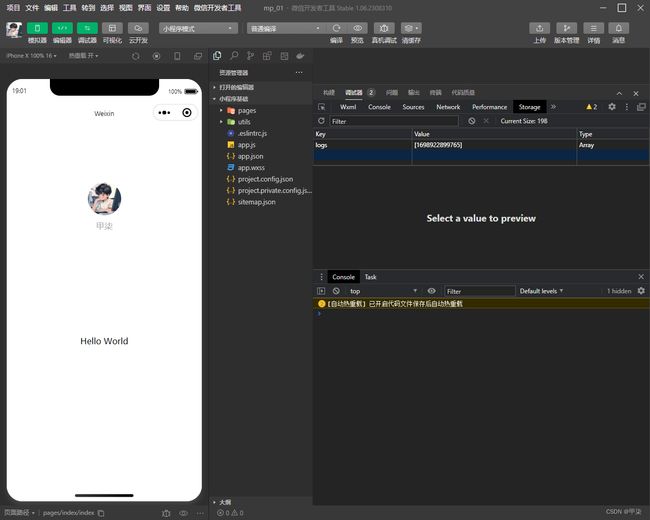The height and width of the screenshot is (520, 650).
Task: Focus the storage Filter input field
Action: pos(394,121)
